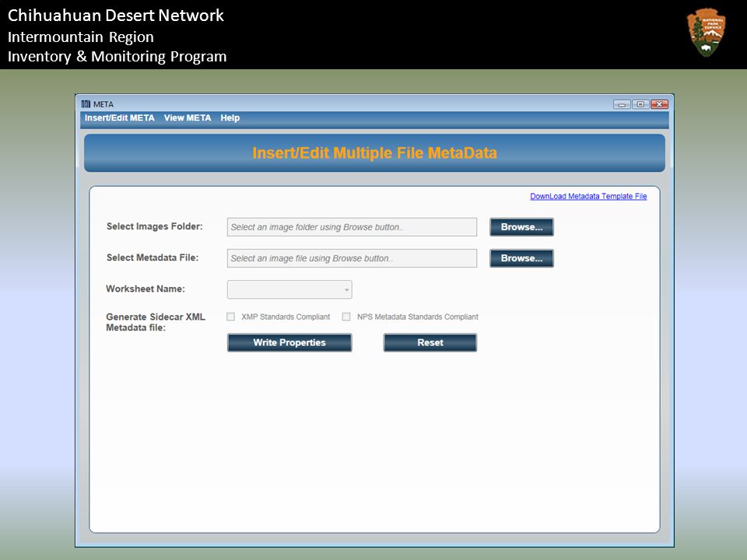Image resolution: width=747 pixels, height=560 pixels.
Task: Click the META app icon in title bar
Action: click(86, 103)
